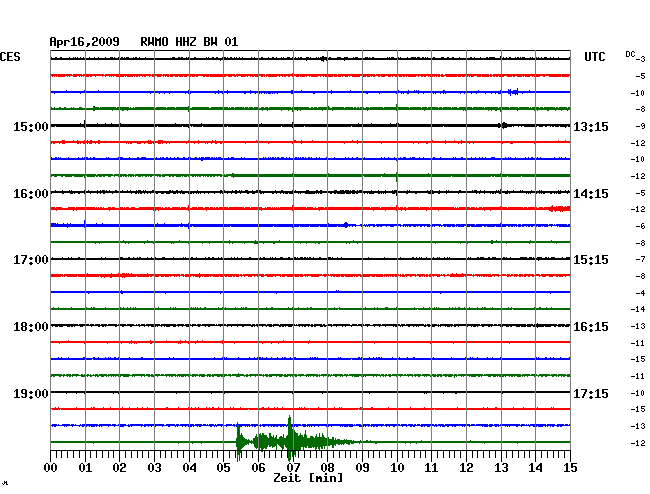The image size is (650, 494).
Task: Click the '10' minute axis label
Action: click(397, 468)
